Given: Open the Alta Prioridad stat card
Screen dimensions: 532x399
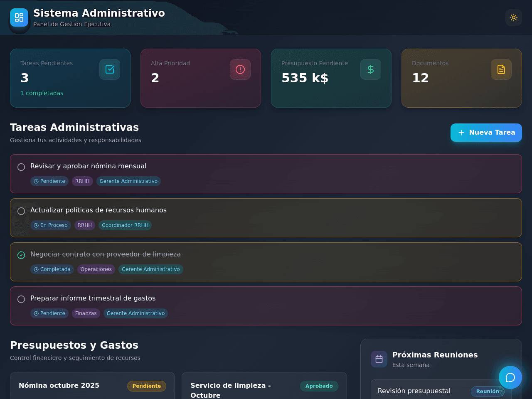Looking at the screenshot, I should [x=201, y=78].
